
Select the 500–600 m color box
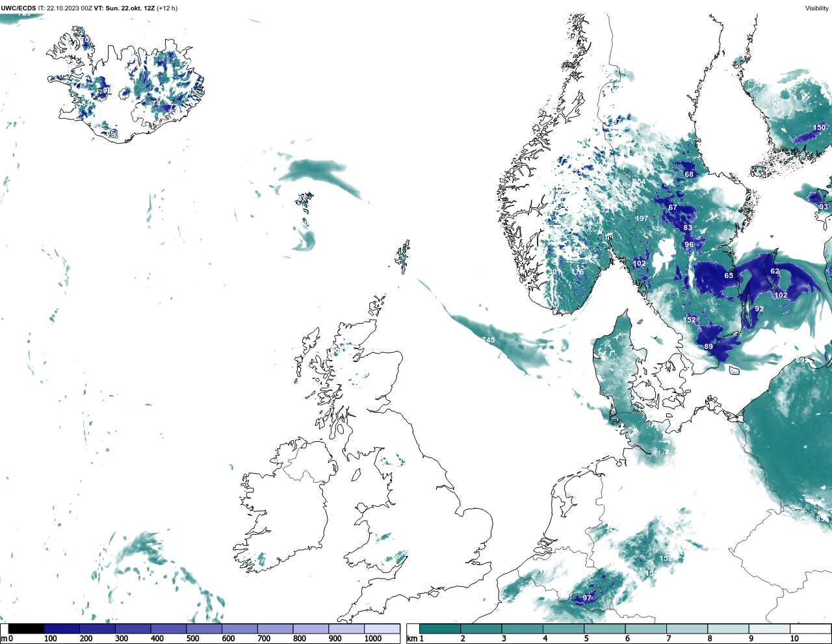pos(204,628)
